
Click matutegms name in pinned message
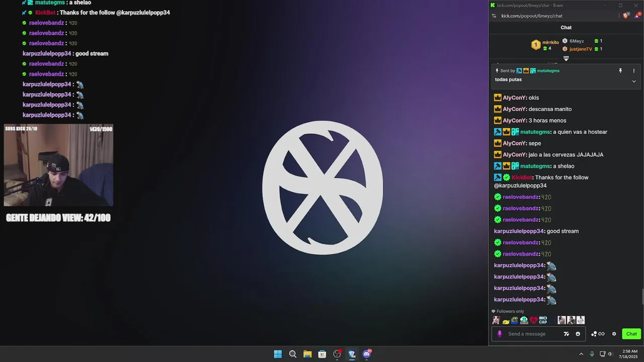click(548, 71)
